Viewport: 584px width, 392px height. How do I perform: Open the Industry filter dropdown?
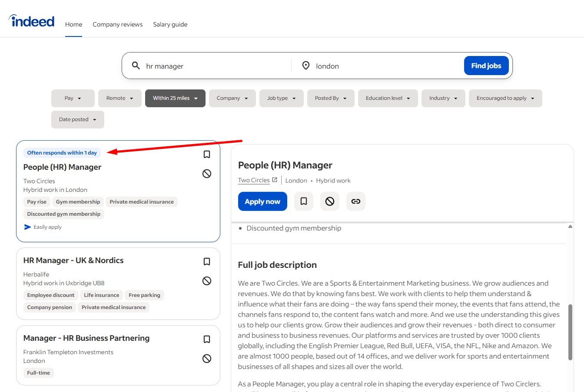click(x=443, y=98)
